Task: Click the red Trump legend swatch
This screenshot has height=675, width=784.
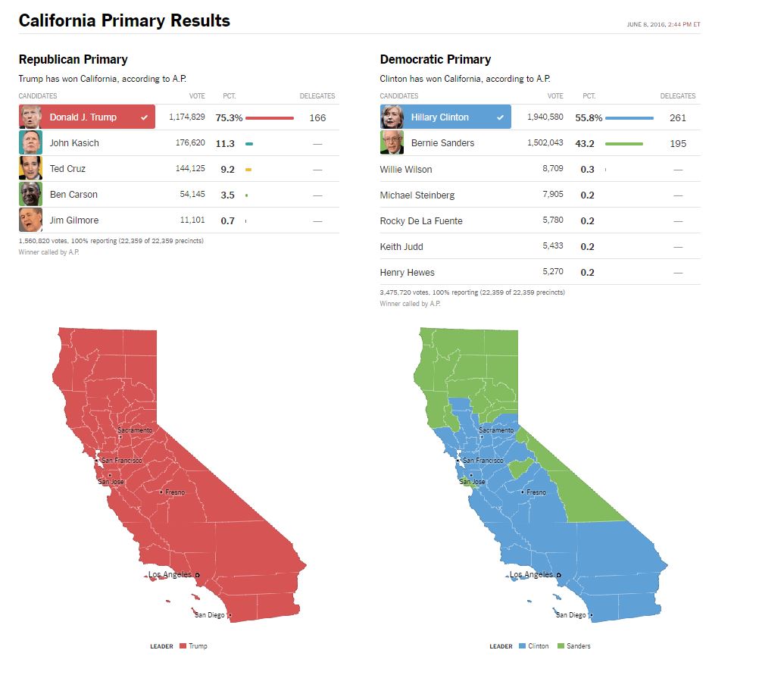Action: [183, 646]
